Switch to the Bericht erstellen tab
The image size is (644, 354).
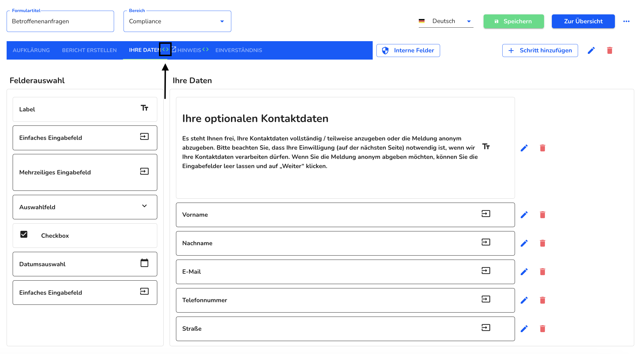(x=89, y=50)
